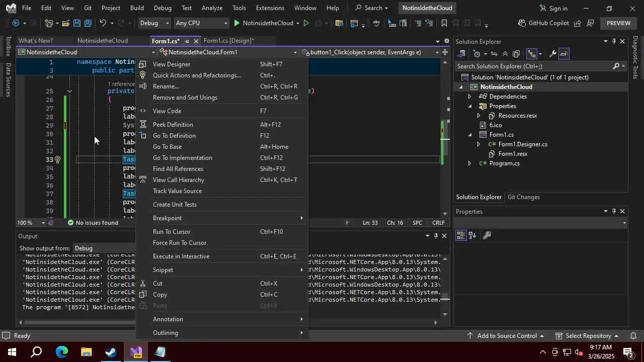Click the GitHub Copilot icon
This screenshot has height=362, width=644.
tap(522, 23)
